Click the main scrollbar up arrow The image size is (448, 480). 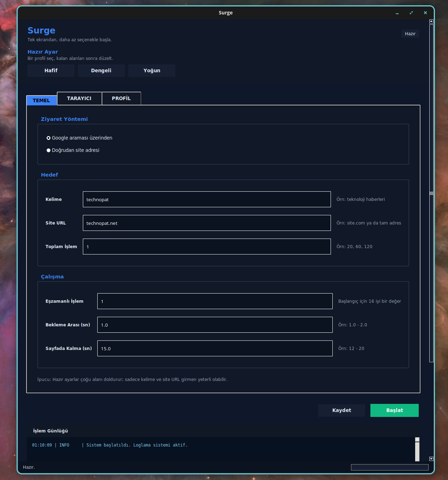pos(431,21)
